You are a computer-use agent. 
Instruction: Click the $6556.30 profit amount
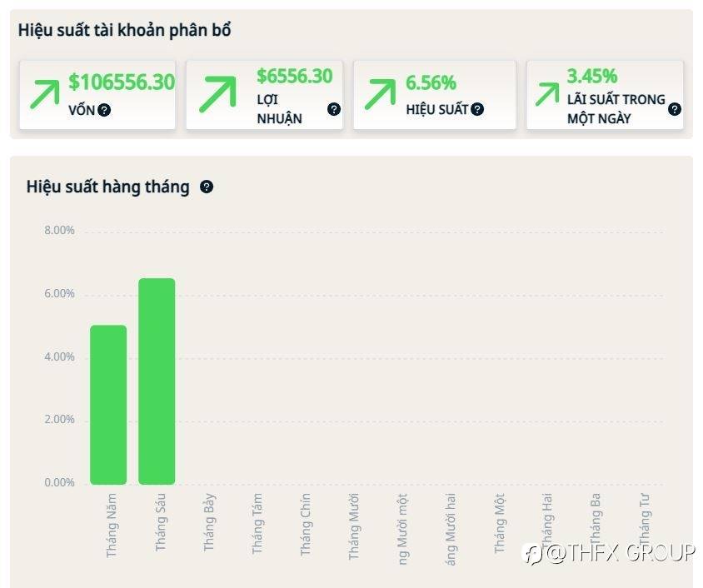click(x=294, y=76)
